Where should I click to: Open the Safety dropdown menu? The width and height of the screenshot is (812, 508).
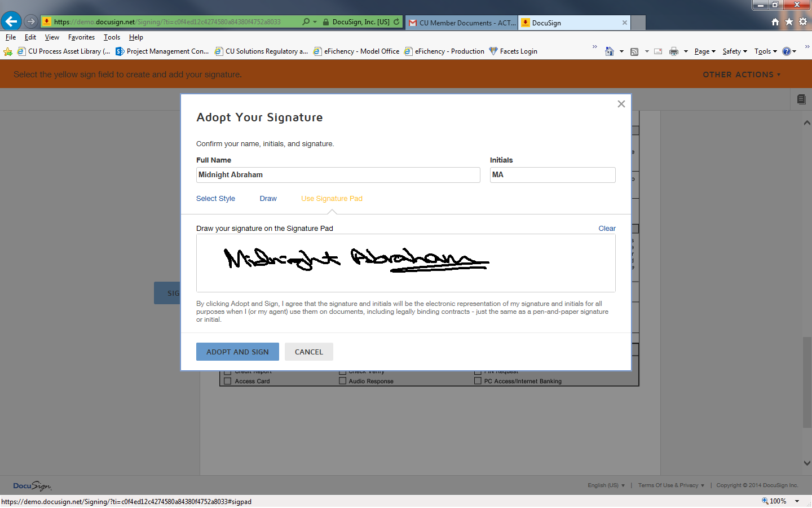pyautogui.click(x=735, y=51)
